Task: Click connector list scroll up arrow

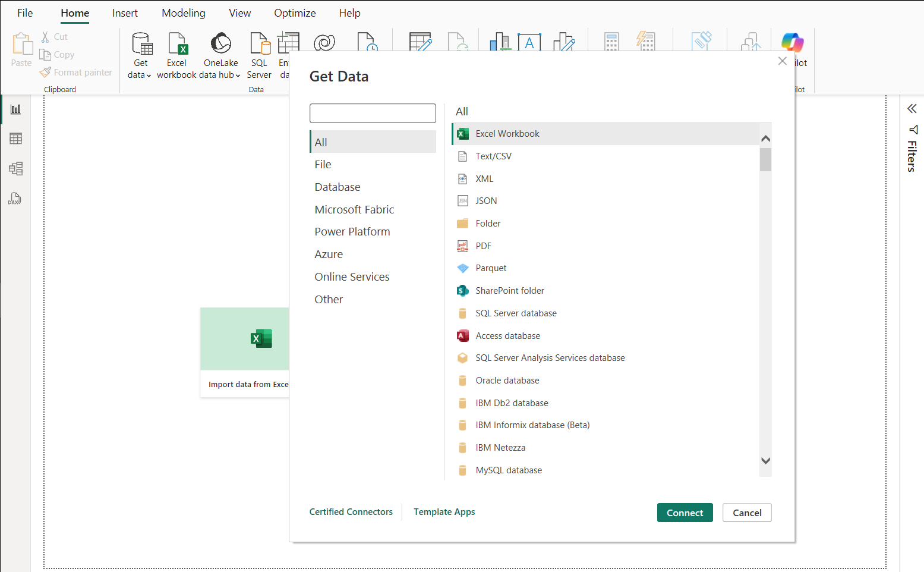Action: coord(766,139)
